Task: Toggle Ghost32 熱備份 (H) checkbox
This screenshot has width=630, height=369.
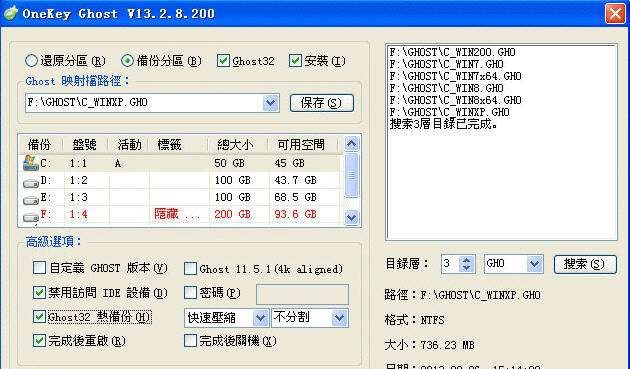Action: tap(39, 317)
